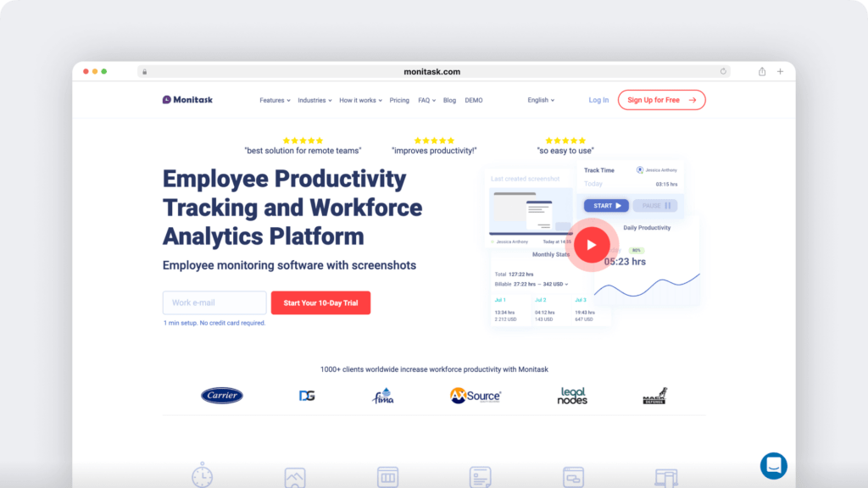Click the Monitask logo in header
868x488 pixels.
pyautogui.click(x=187, y=100)
